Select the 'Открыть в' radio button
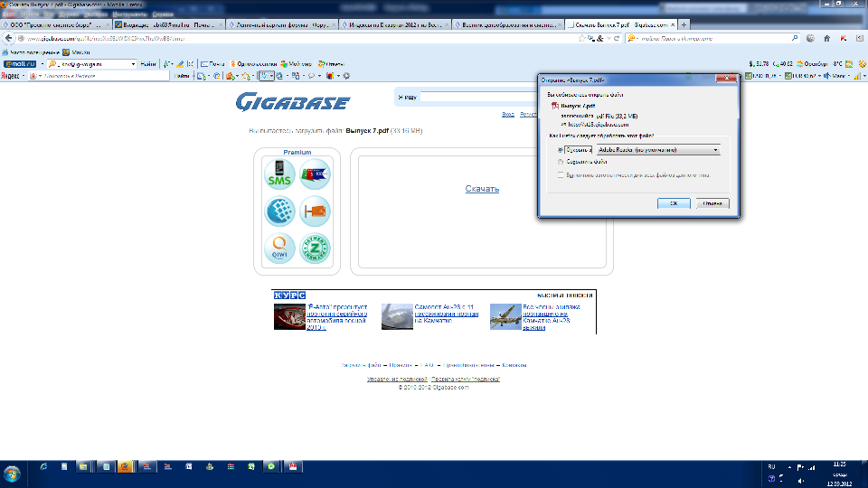 click(561, 150)
